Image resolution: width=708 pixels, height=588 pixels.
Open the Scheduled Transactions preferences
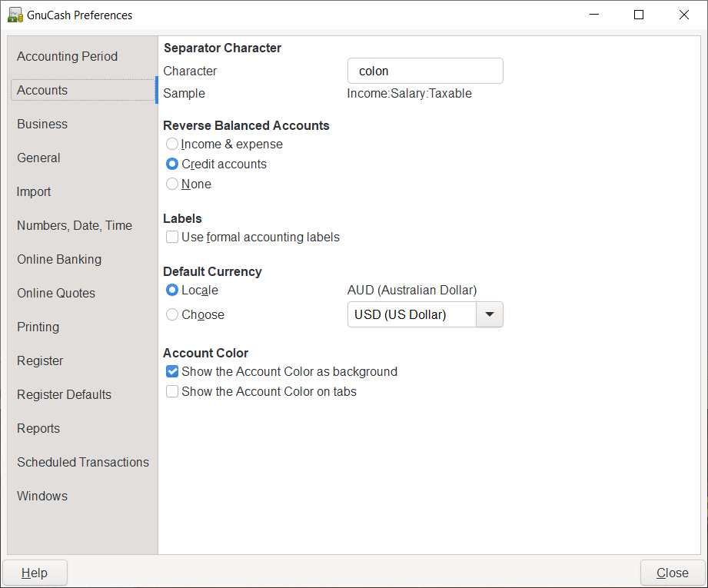83,462
